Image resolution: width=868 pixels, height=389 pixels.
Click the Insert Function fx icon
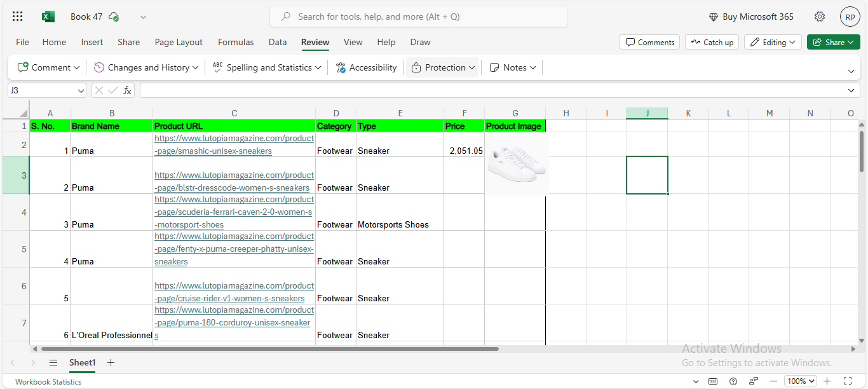tap(127, 90)
